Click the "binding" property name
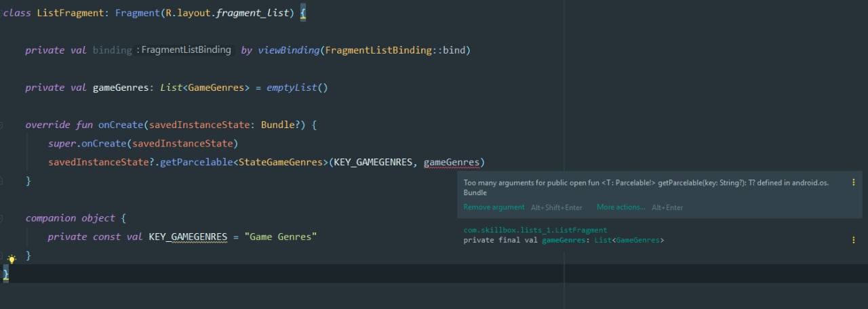The height and width of the screenshot is (309, 868). (x=112, y=50)
